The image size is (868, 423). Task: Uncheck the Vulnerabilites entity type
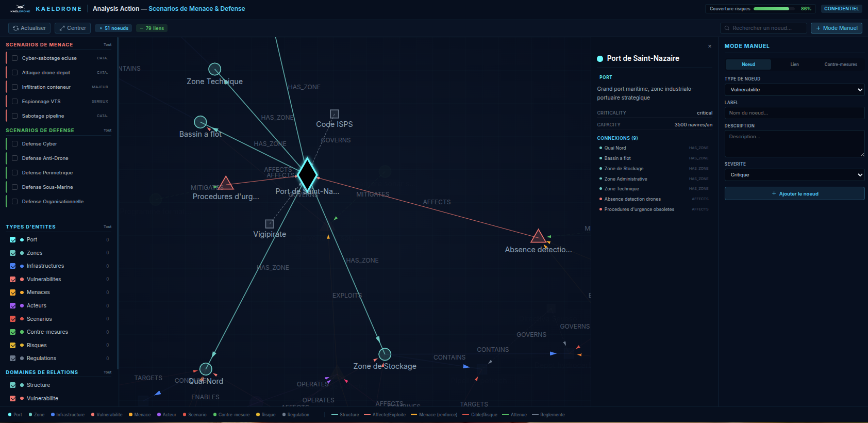(13, 279)
